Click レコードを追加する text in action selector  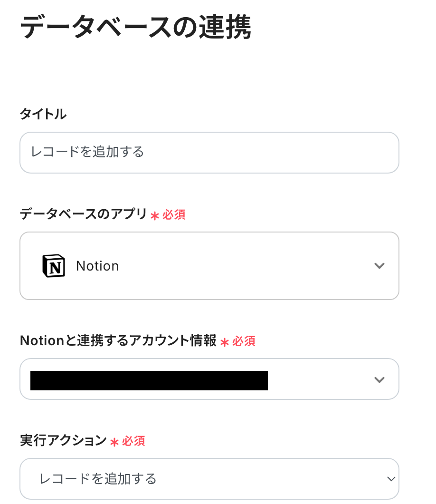pos(98,479)
